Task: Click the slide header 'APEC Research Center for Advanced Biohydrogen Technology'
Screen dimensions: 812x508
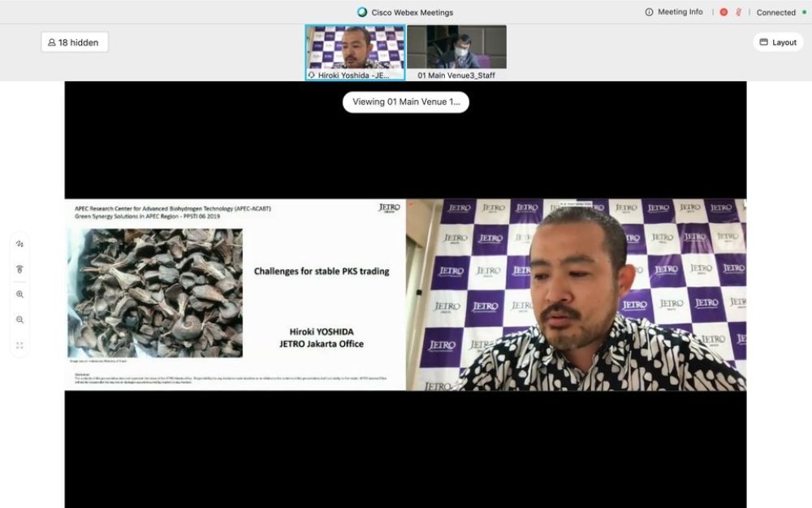Action: pyautogui.click(x=173, y=208)
